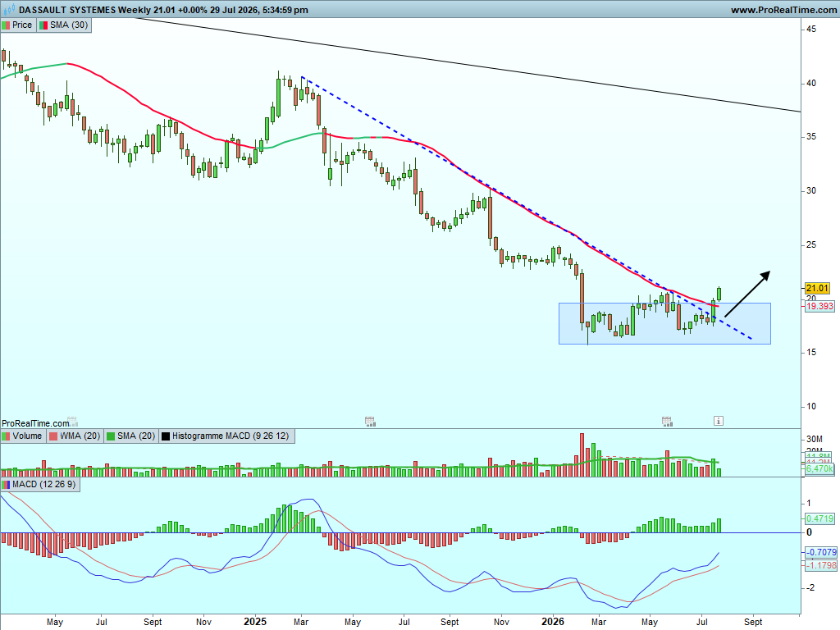Click the 30M volume axis label
The image size is (840, 630).
(814, 440)
